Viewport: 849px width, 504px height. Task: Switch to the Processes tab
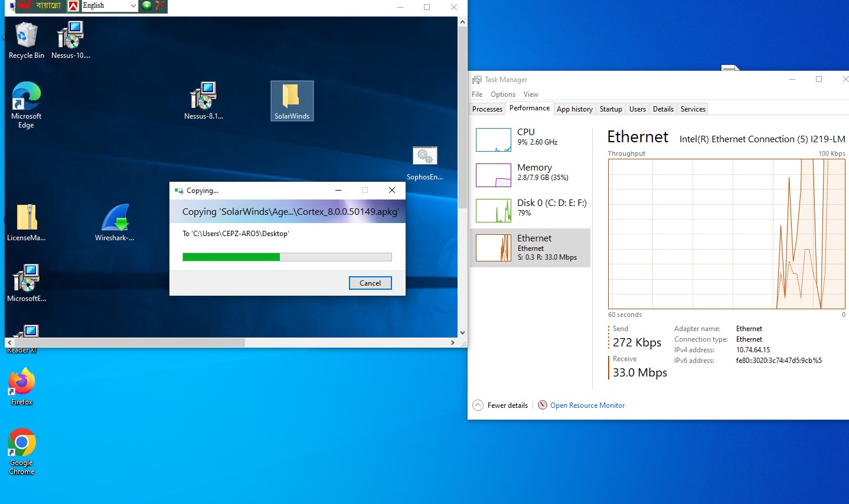click(487, 109)
